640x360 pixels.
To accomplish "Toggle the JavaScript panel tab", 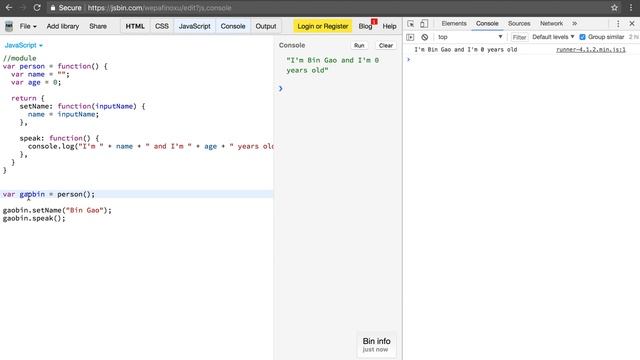I will [x=195, y=26].
